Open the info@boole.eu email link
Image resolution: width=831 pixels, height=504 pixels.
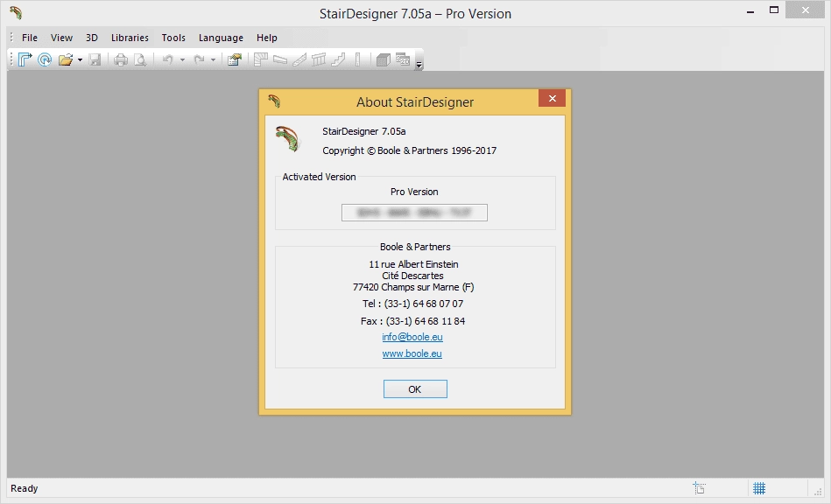click(412, 337)
